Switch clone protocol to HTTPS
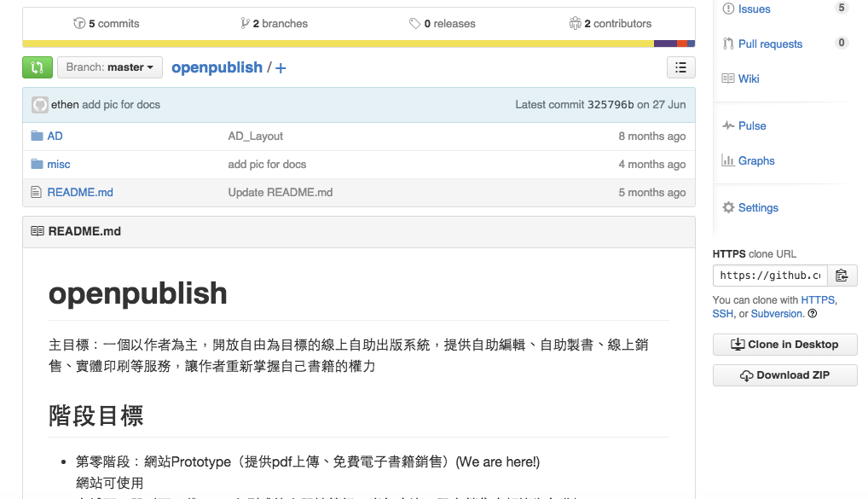This screenshot has height=499, width=868. point(818,299)
